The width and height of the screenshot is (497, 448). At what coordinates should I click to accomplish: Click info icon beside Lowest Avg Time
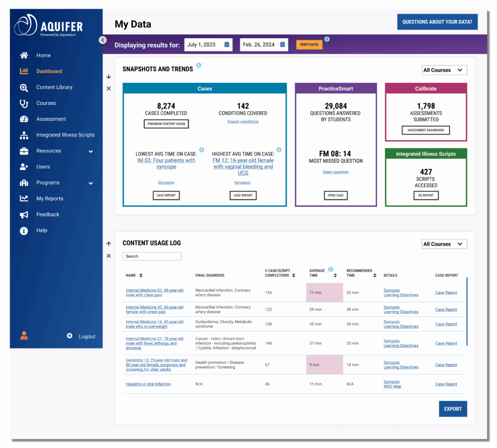[201, 149]
